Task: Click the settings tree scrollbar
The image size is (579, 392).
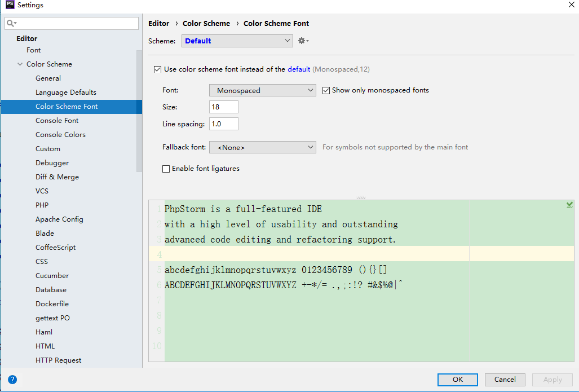Action: (x=139, y=111)
